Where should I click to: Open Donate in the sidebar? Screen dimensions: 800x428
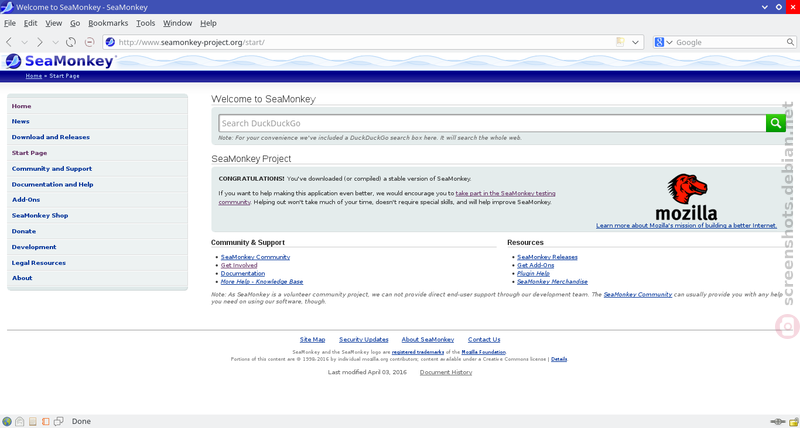(24, 232)
